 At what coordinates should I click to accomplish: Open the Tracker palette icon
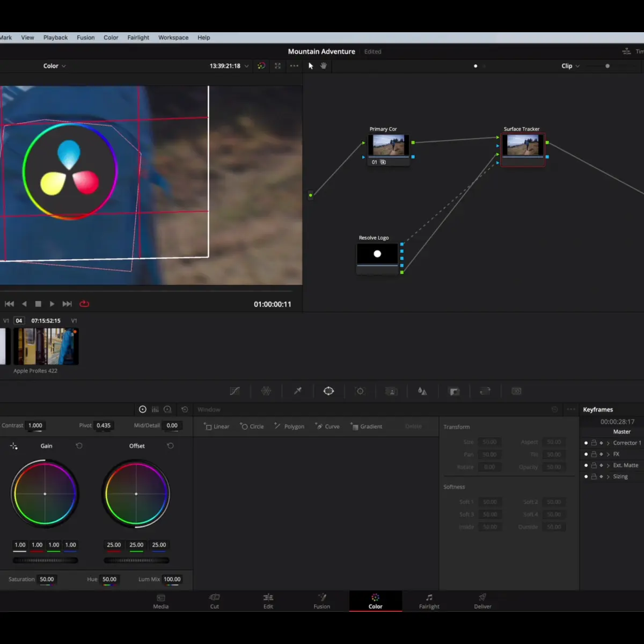[x=360, y=391]
